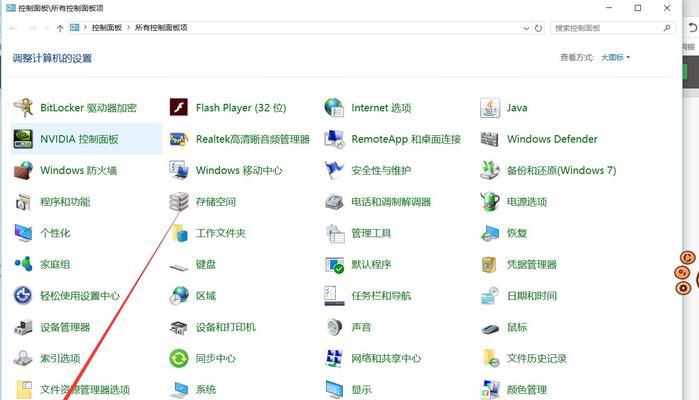Open 恢复 icon
This screenshot has width=699, height=400.
pos(490,233)
